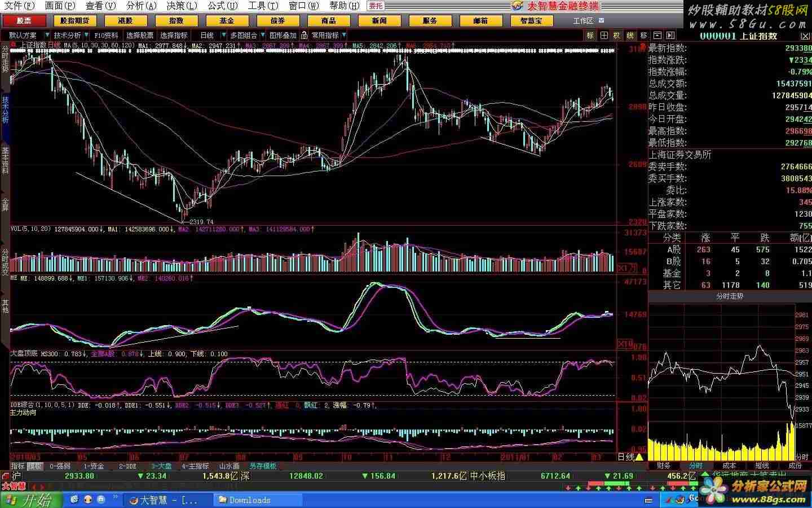Select the 财务 tab in right panel
Viewport: 812px width, 508px height.
click(x=664, y=466)
